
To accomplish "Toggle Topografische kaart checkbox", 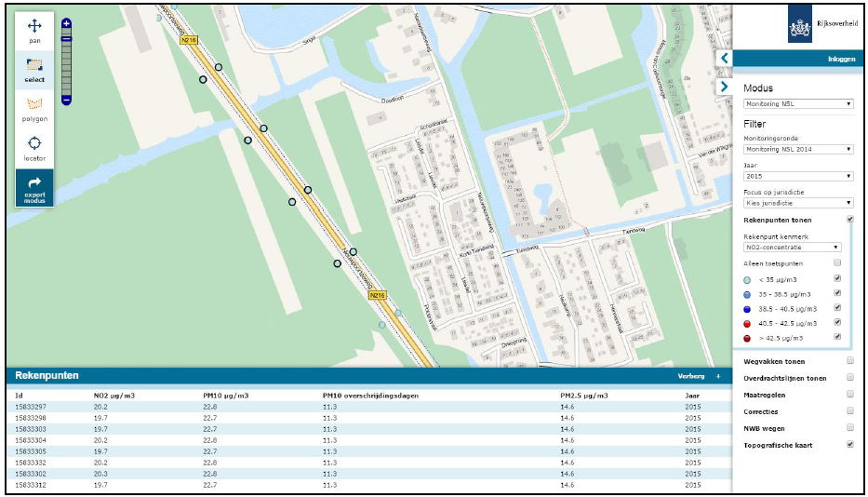I will 849,444.
